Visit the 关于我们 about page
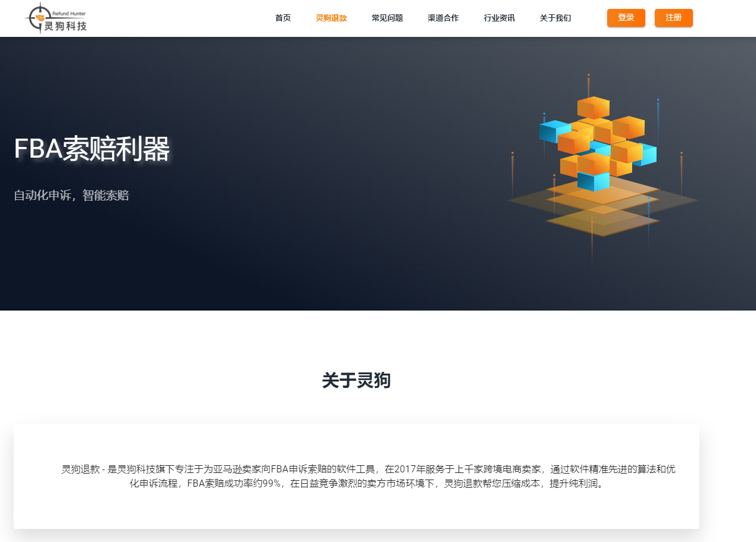Screen dimensions: 756x542 555,18
